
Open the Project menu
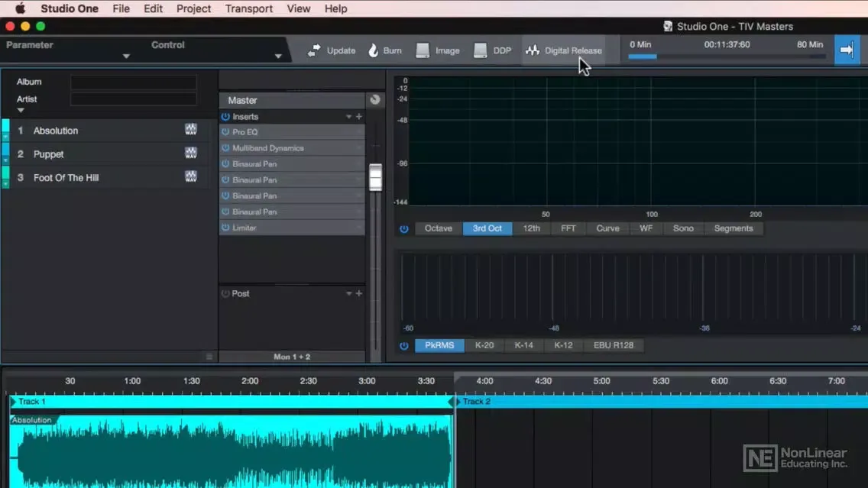tap(193, 8)
